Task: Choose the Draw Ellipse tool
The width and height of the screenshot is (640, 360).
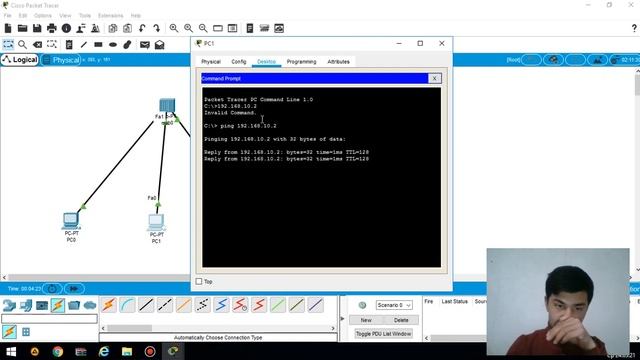Action: [x=113, y=44]
